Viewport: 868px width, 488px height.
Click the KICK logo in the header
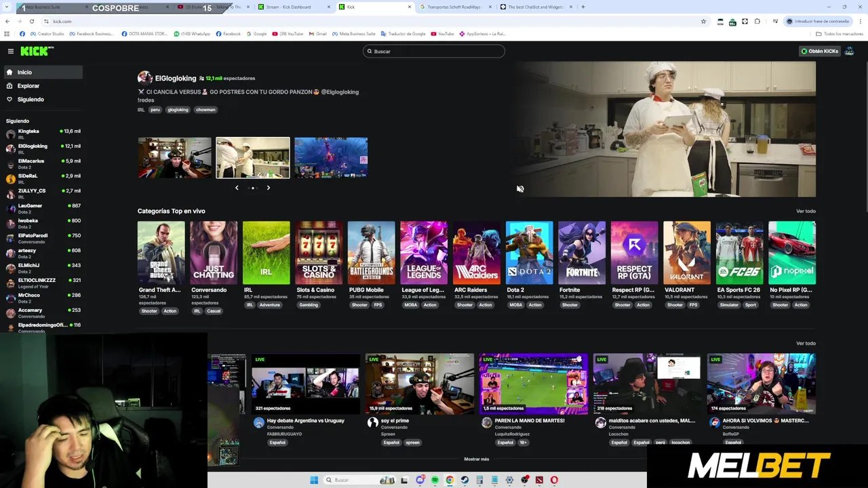pyautogui.click(x=37, y=51)
